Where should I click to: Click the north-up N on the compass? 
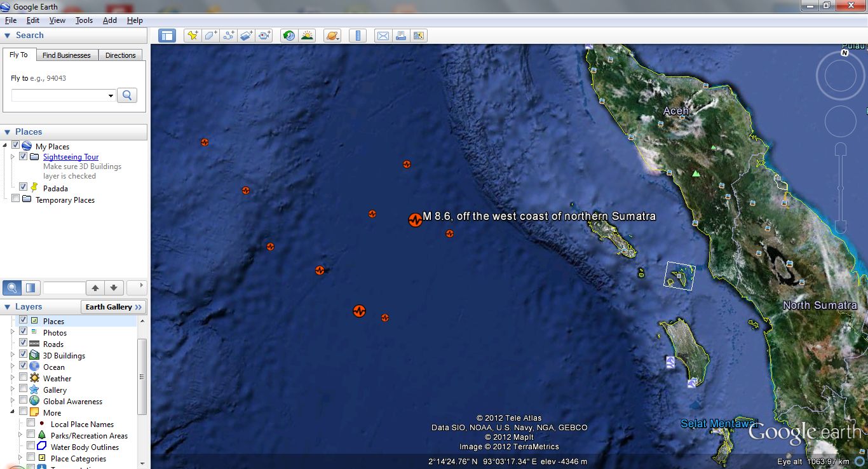(844, 53)
